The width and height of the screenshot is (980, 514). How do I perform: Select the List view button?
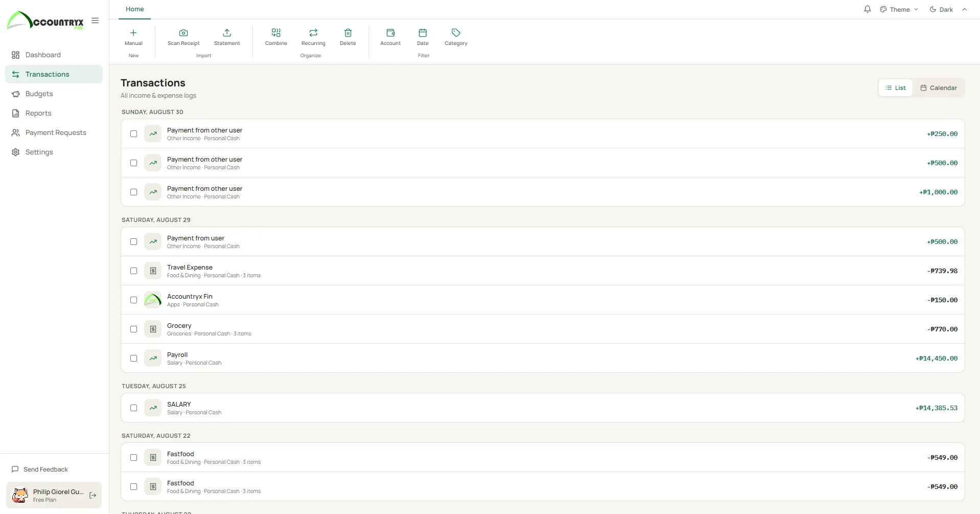pyautogui.click(x=896, y=87)
